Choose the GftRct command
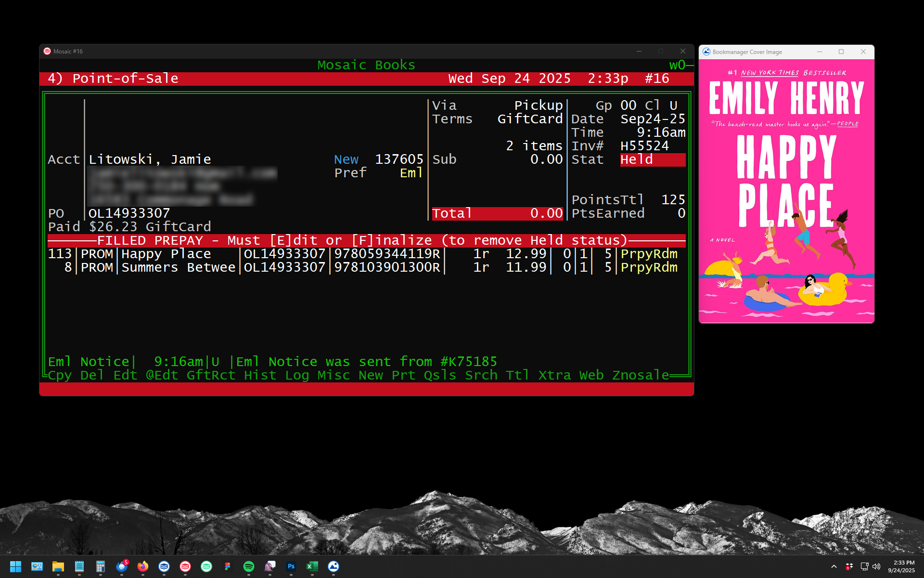This screenshot has width=924, height=578. point(211,375)
